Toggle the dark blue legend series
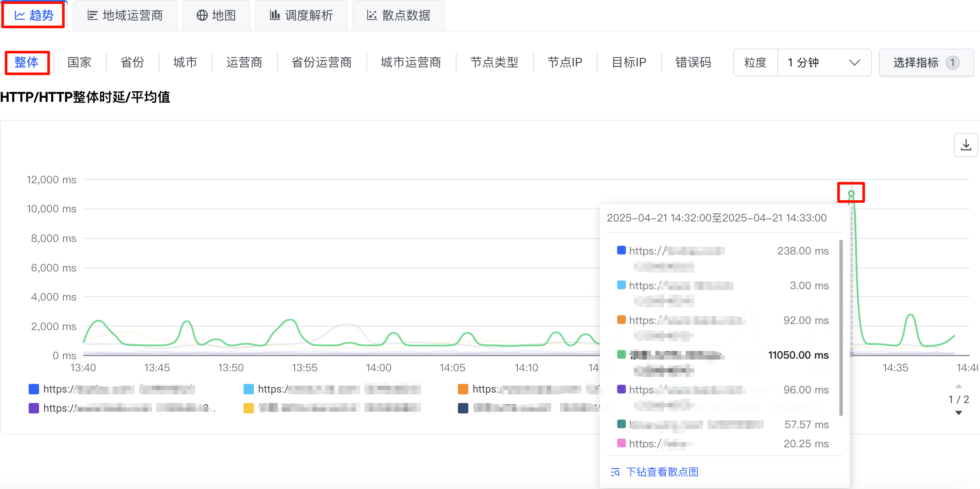This screenshot has width=980, height=489. pyautogui.click(x=34, y=389)
